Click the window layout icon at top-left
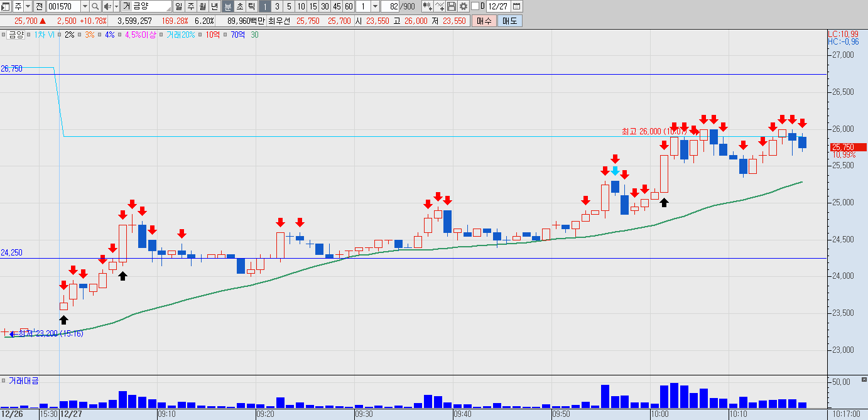Screen dimensions: 868x420 pos(6,7)
